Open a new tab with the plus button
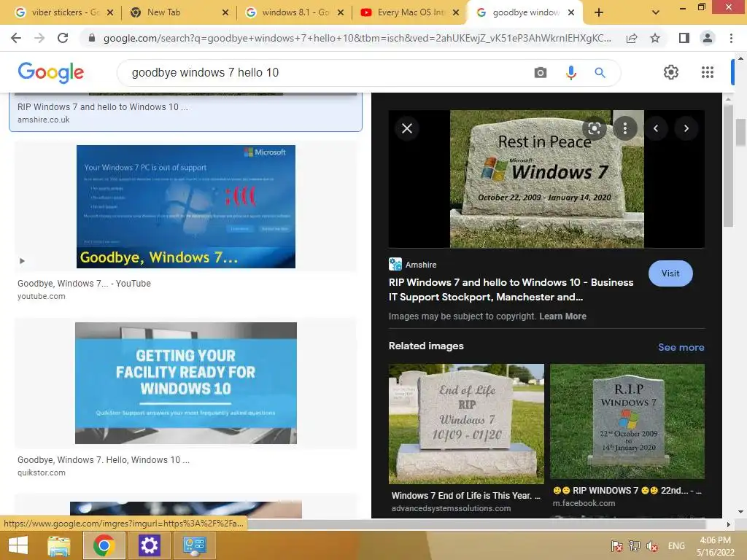The image size is (747, 560). tap(599, 12)
